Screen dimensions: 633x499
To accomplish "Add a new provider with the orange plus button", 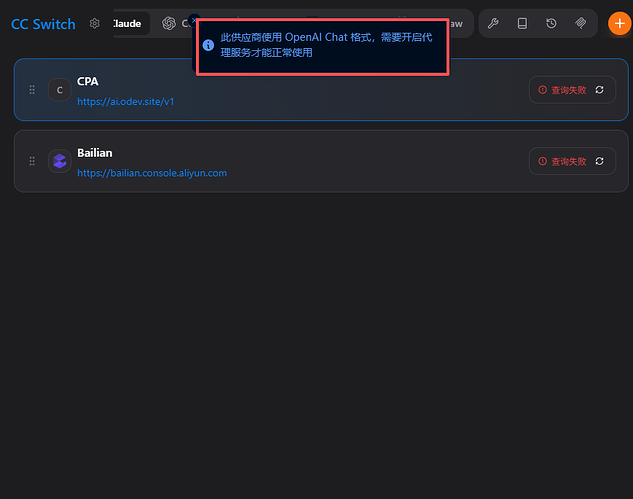I will tap(620, 23).
